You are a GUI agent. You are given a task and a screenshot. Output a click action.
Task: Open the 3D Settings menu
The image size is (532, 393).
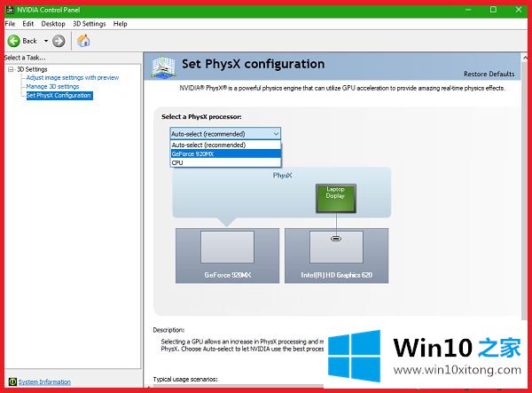(x=90, y=24)
